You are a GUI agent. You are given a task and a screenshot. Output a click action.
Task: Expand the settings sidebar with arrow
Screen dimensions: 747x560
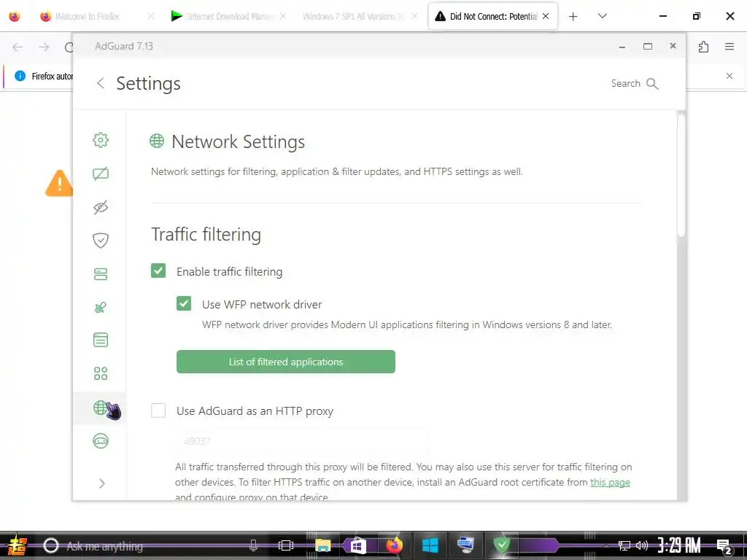[x=101, y=484]
